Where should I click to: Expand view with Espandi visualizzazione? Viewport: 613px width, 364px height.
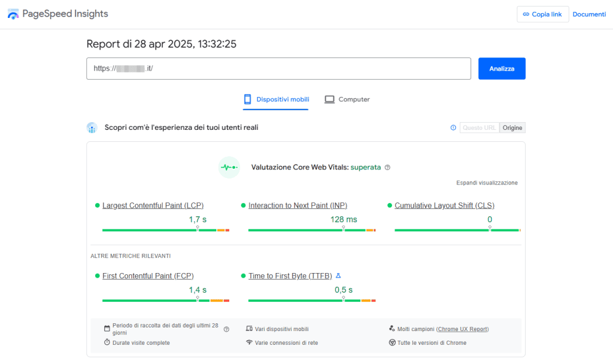pos(487,183)
